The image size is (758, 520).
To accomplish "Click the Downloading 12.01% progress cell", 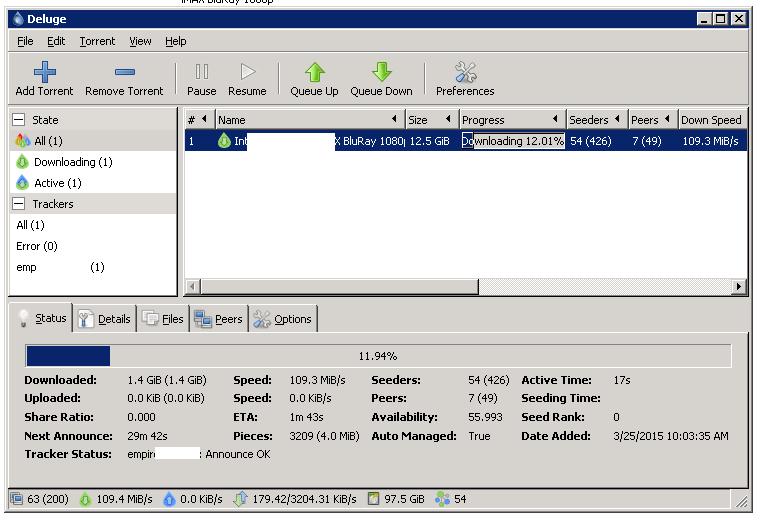I will pyautogui.click(x=513, y=141).
